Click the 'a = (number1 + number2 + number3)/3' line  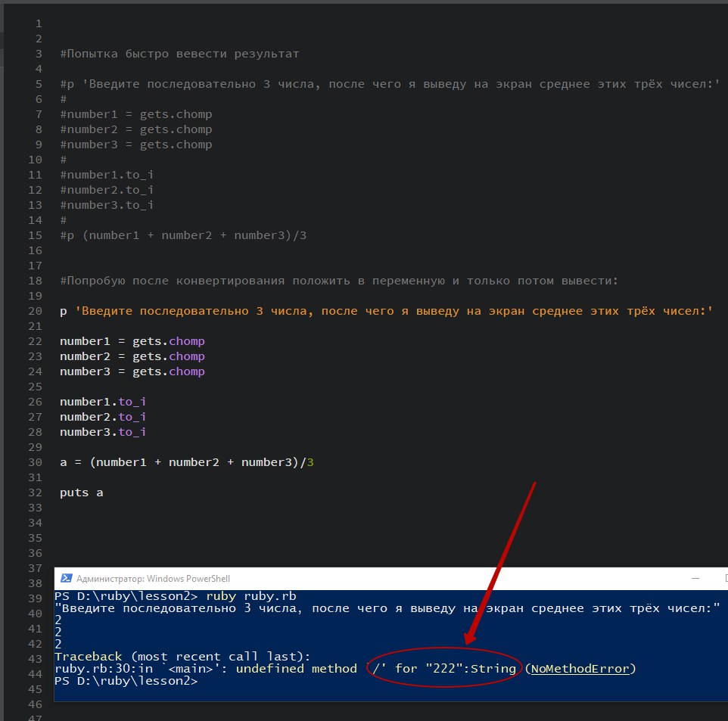(x=187, y=462)
